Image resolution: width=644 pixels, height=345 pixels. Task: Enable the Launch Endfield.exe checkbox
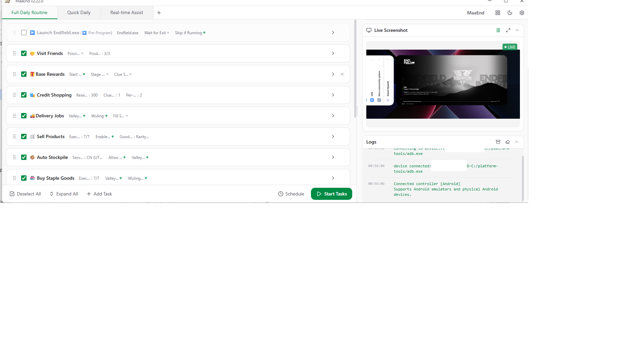[24, 33]
